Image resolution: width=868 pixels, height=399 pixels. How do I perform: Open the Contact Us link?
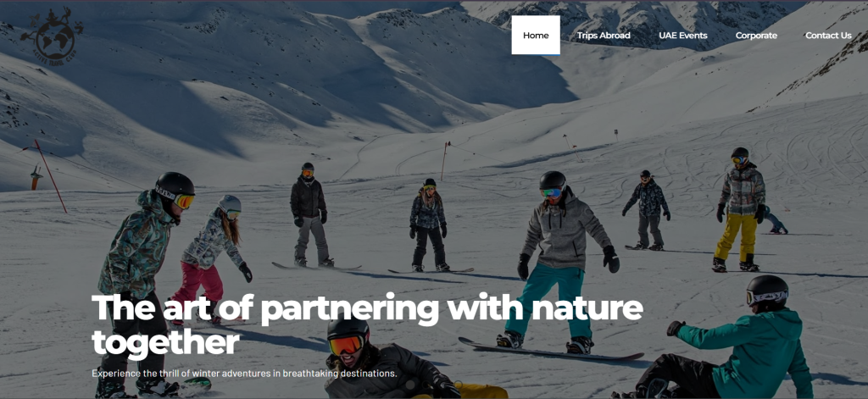828,36
